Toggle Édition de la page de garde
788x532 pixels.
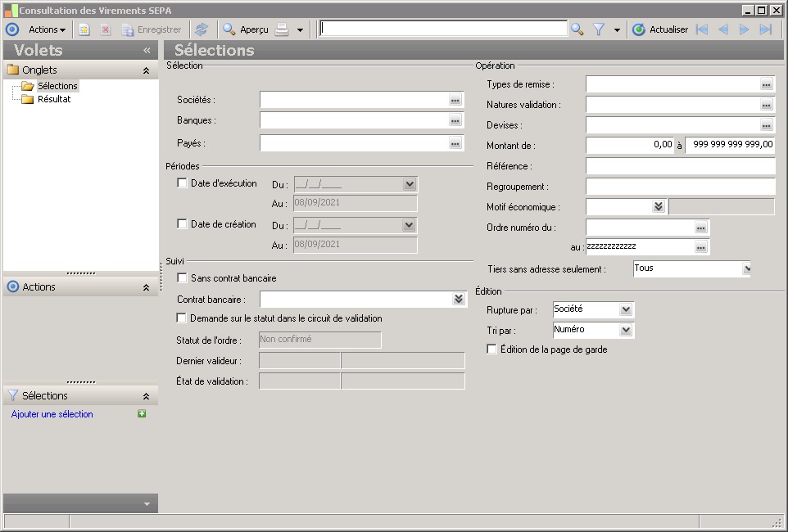[x=492, y=349]
